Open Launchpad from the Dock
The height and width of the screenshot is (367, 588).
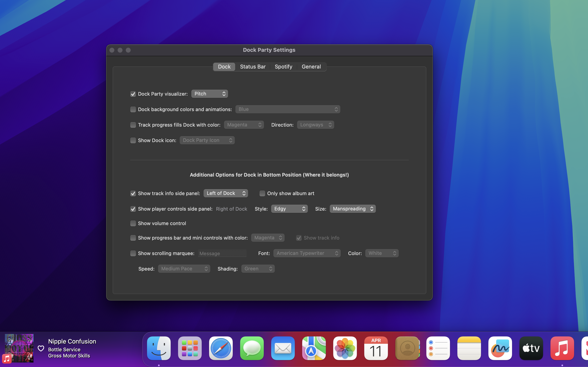(189, 348)
